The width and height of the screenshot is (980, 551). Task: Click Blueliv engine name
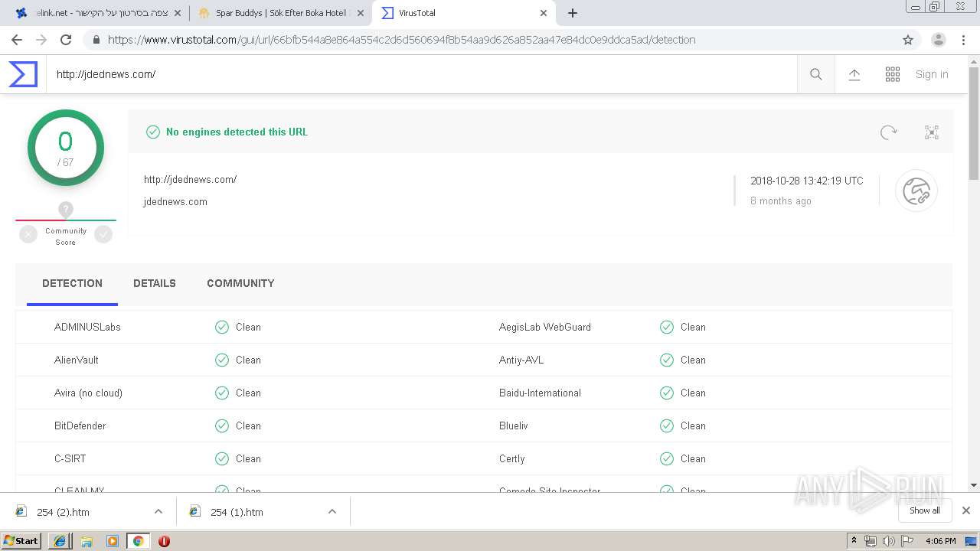[x=514, y=425]
